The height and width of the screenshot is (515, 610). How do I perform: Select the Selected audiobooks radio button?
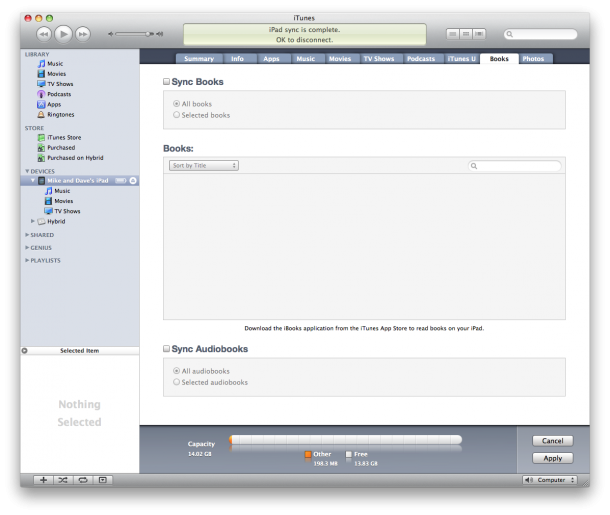[176, 382]
